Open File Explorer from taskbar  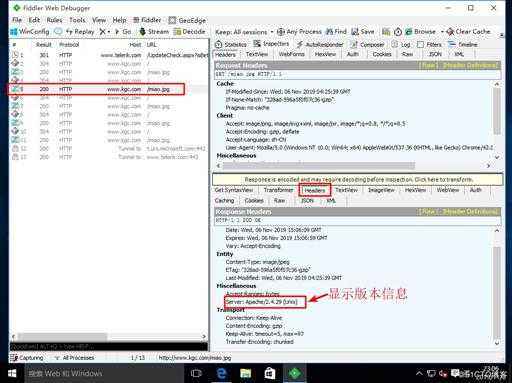point(245,373)
